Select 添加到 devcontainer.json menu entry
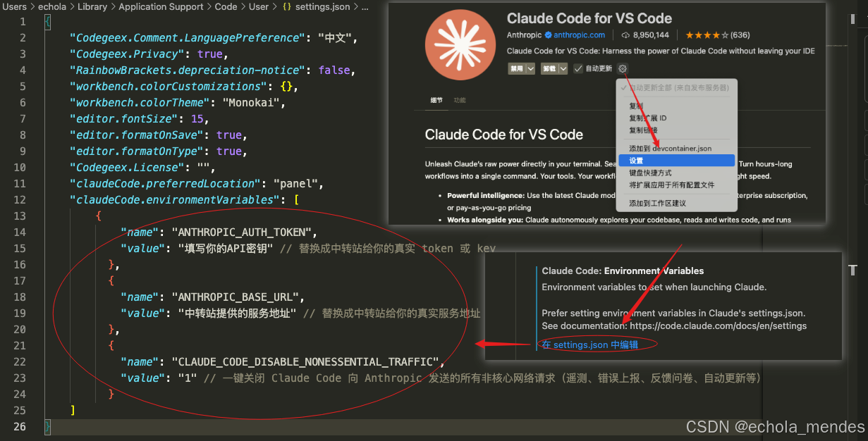The image size is (868, 441). point(676,149)
